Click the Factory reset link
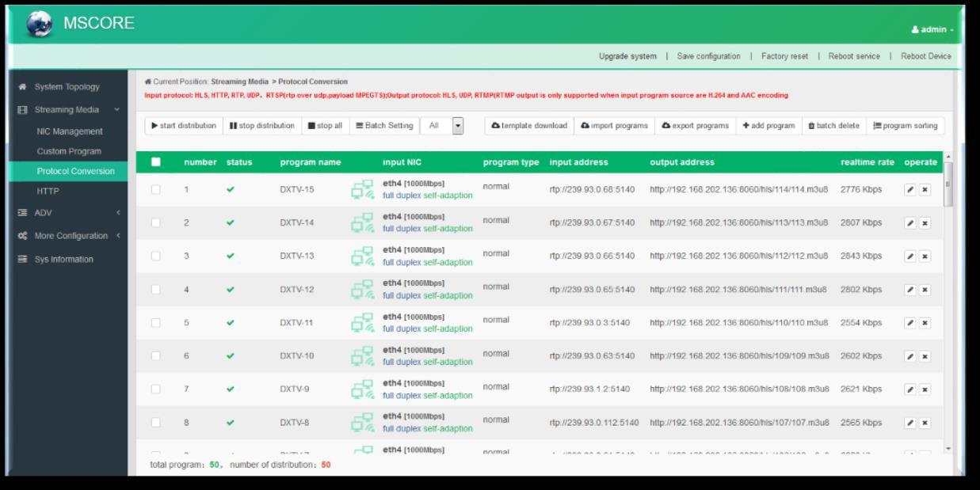The image size is (980, 490). pyautogui.click(x=784, y=56)
